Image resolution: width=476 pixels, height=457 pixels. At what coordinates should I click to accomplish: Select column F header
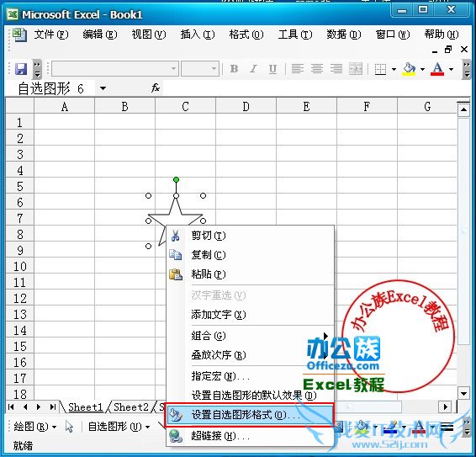pyautogui.click(x=367, y=106)
